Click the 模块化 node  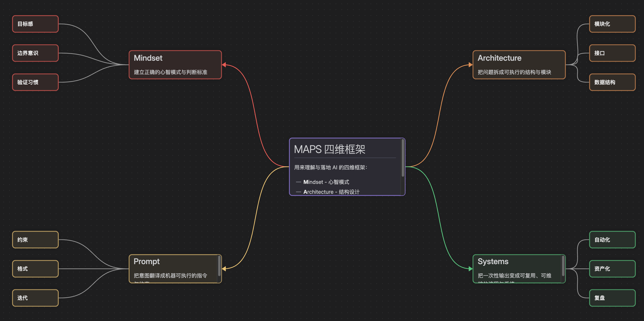pos(612,24)
